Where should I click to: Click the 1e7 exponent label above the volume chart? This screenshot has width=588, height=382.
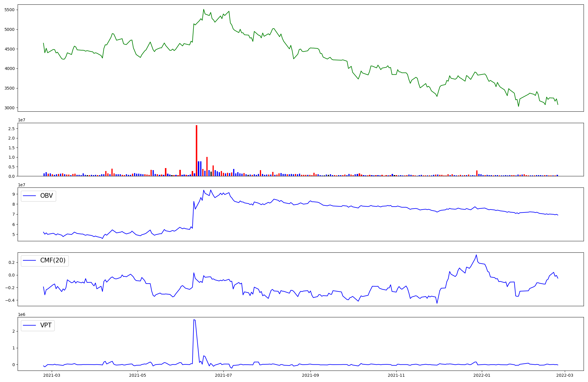click(x=21, y=120)
